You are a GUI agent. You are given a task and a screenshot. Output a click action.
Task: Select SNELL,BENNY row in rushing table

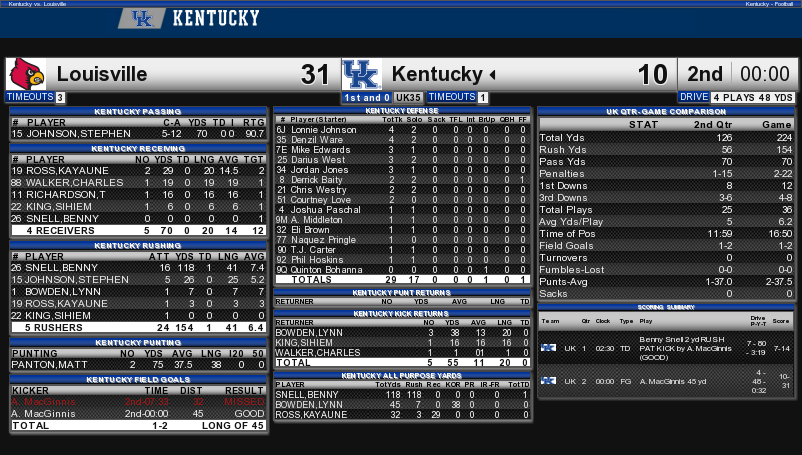coord(138,267)
